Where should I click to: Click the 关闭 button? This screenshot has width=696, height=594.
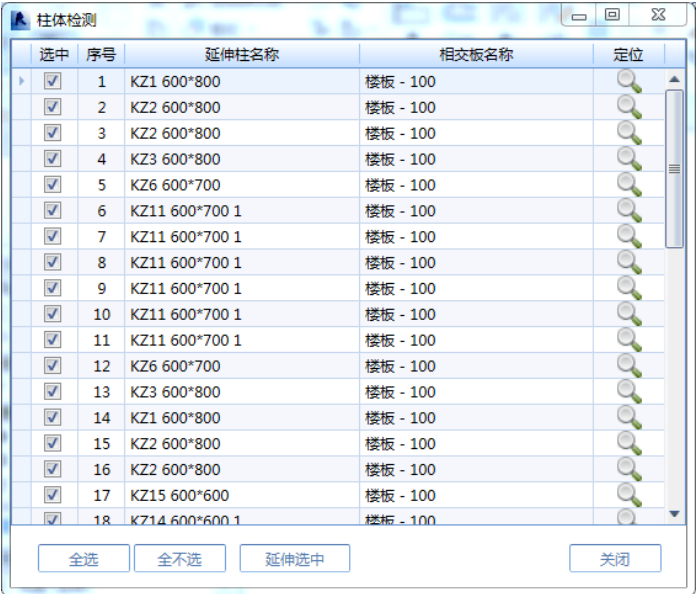(615, 558)
